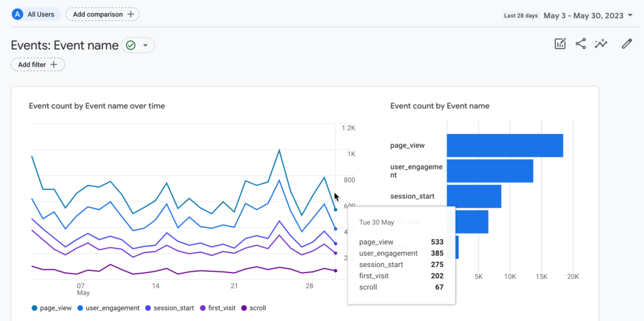
Task: Click the 1.2K y-axis label
Action: click(348, 128)
